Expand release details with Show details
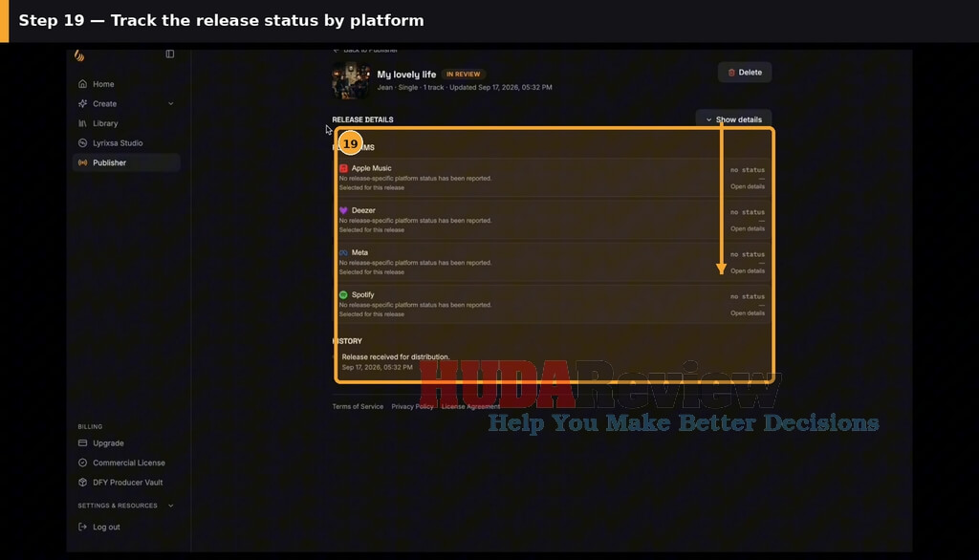 point(733,119)
